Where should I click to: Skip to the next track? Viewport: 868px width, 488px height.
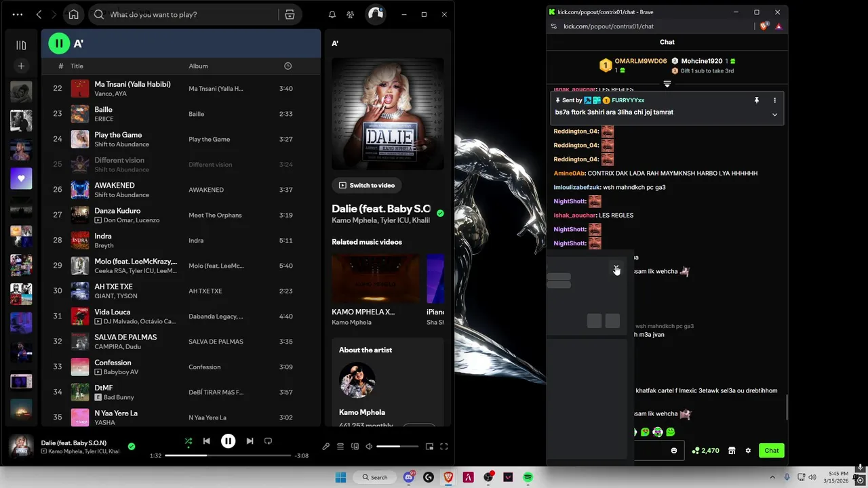click(x=250, y=441)
